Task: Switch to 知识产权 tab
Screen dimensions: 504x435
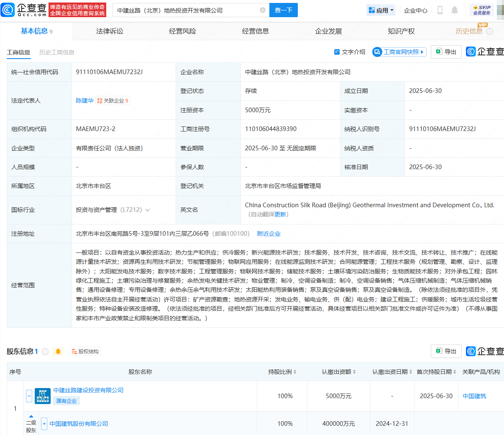Action: pyautogui.click(x=401, y=31)
